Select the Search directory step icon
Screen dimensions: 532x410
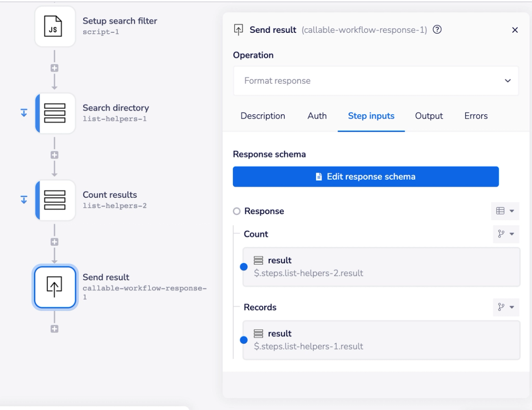tap(55, 113)
